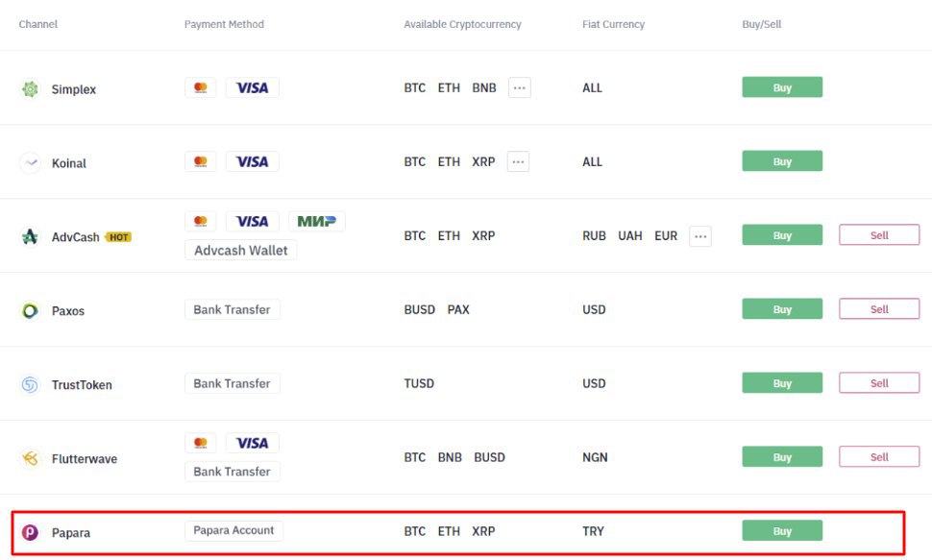Expand more cryptocurrencies for Koinal
This screenshot has height=560, width=932.
tap(518, 161)
